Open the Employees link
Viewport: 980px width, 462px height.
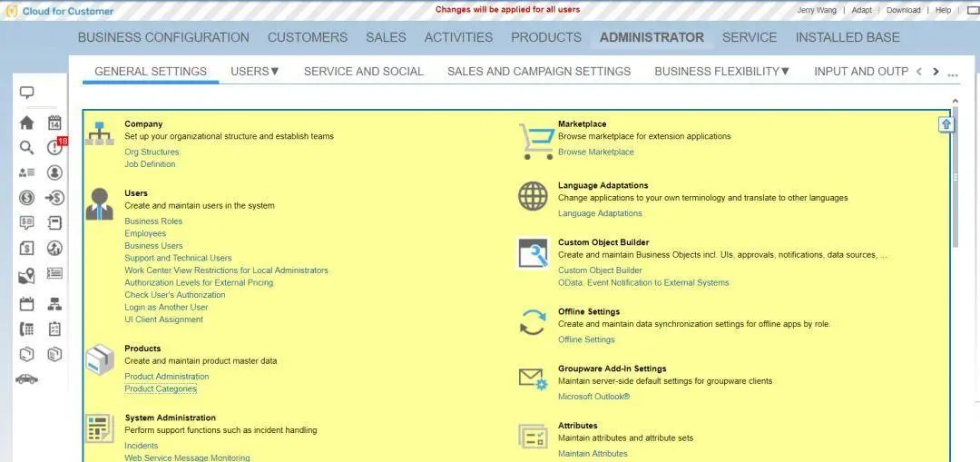point(145,233)
